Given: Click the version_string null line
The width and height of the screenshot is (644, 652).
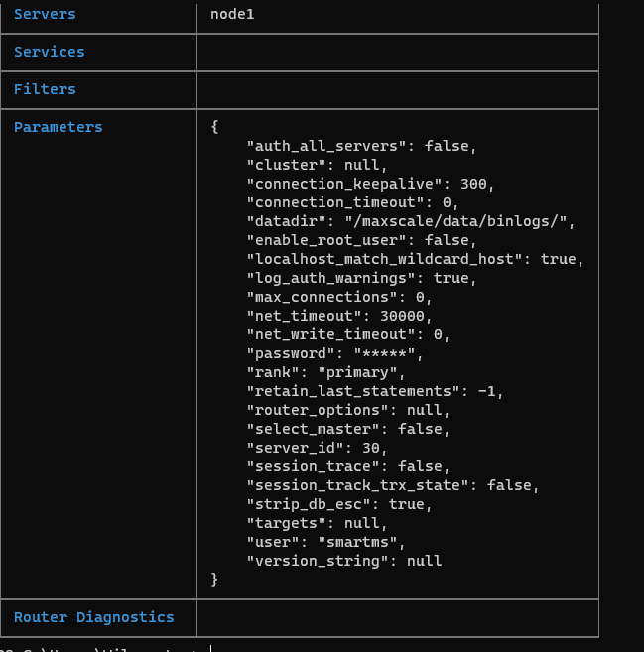Looking at the screenshot, I should click(343, 561).
